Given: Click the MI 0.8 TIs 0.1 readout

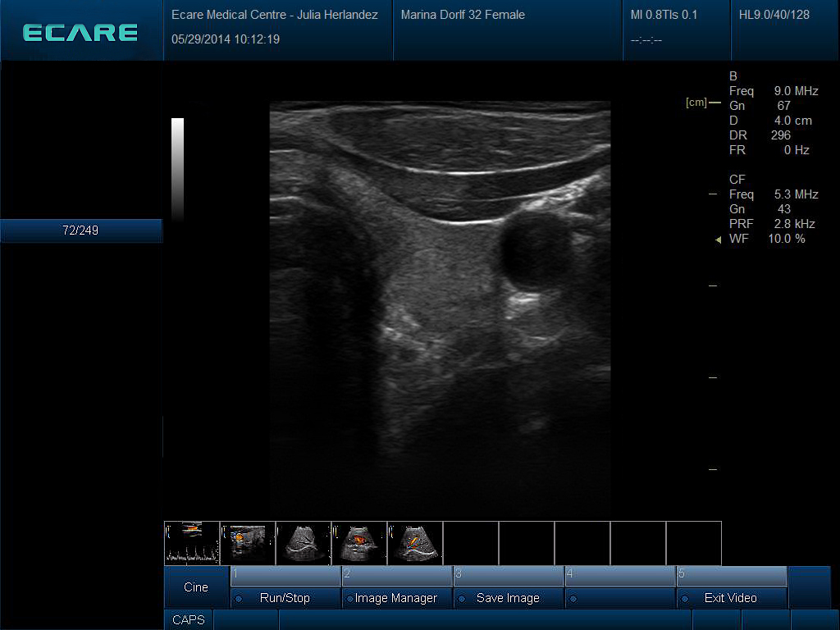Looking at the screenshot, I should click(x=664, y=15).
